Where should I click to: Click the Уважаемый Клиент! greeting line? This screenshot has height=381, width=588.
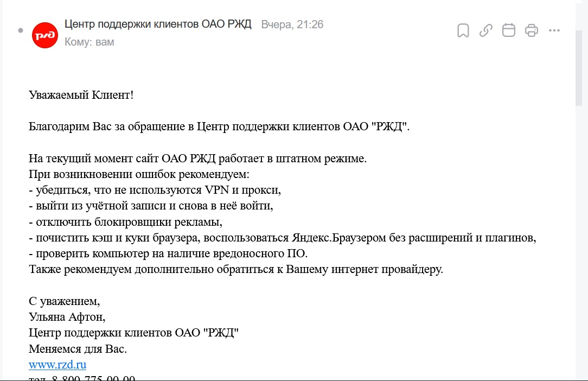[81, 96]
